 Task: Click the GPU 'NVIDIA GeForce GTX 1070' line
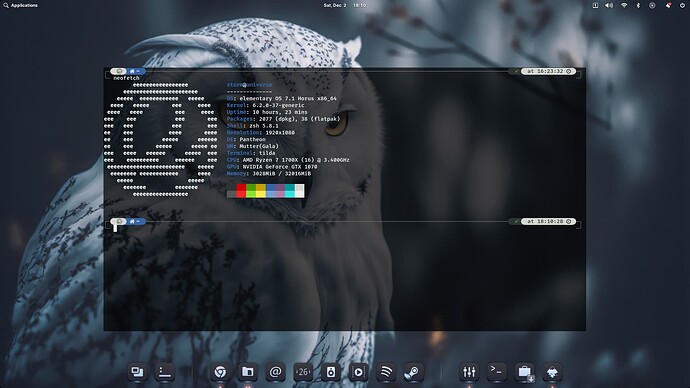(272, 167)
